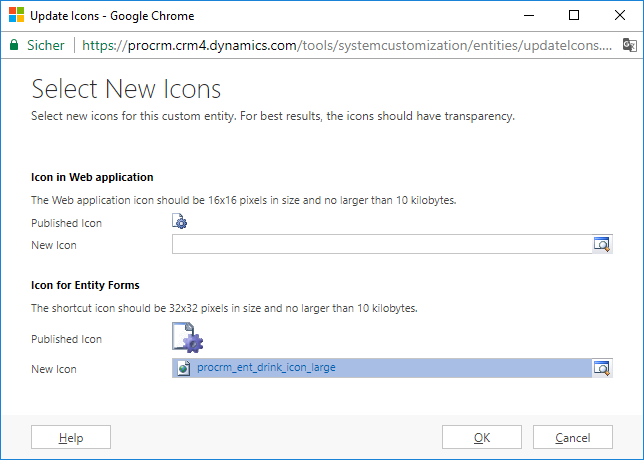Click the published Entity Forms gear icon
The height and width of the screenshot is (460, 644).
pos(187,340)
